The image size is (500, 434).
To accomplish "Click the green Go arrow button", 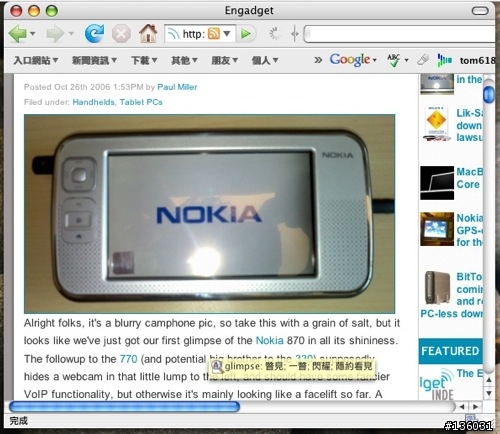I will 246,34.
